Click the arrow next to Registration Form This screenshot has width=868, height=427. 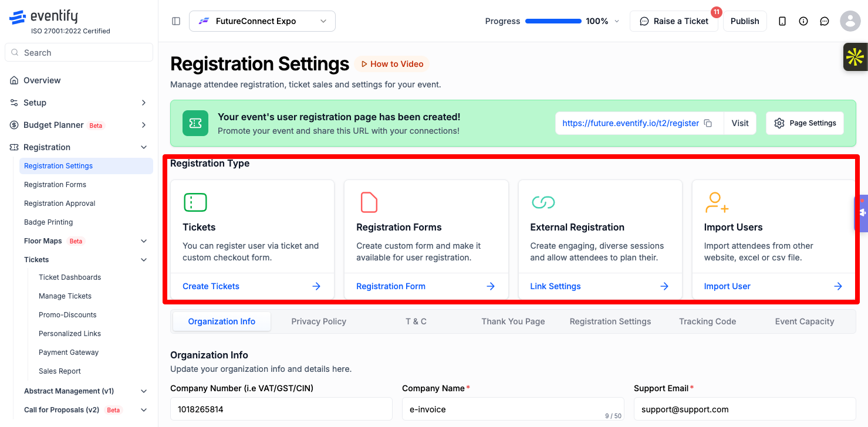(x=490, y=286)
